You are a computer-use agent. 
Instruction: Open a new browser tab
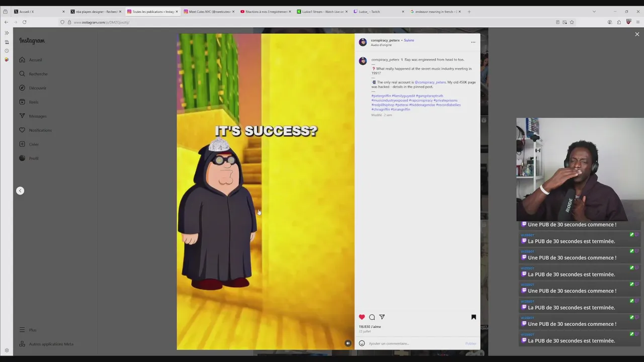469,12
